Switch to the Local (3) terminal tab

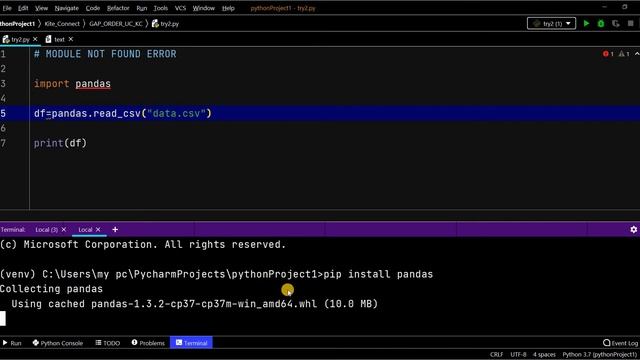[x=47, y=230]
